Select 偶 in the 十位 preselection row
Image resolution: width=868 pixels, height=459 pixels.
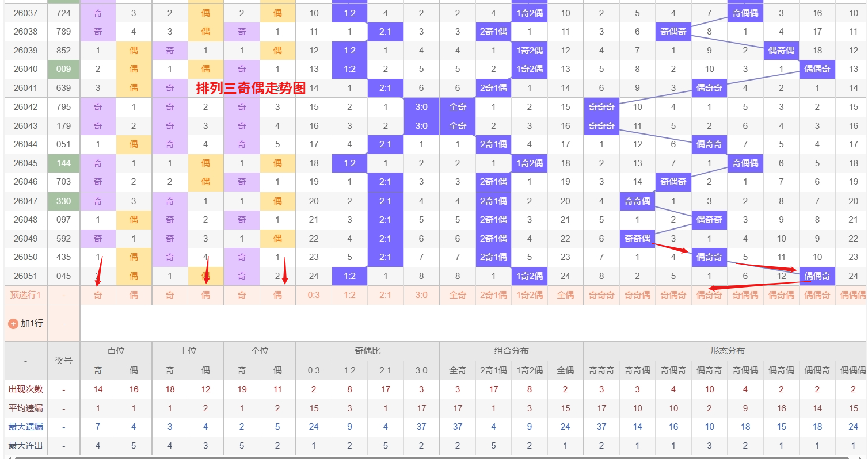pos(205,294)
